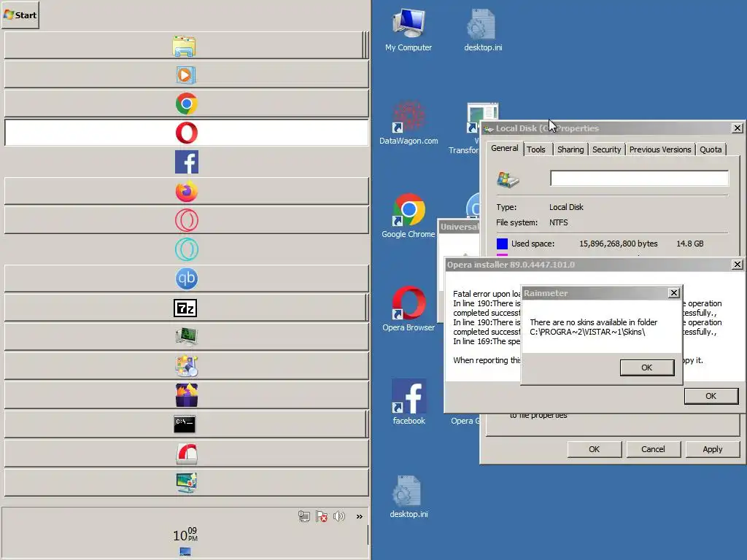
Task: Close the Opera installer dialog
Action: tap(737, 264)
